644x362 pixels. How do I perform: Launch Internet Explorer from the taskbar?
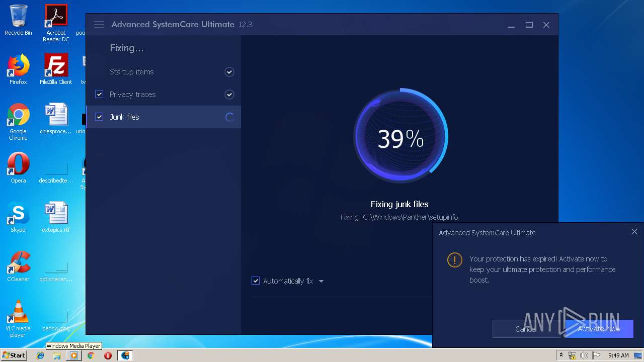(x=40, y=355)
